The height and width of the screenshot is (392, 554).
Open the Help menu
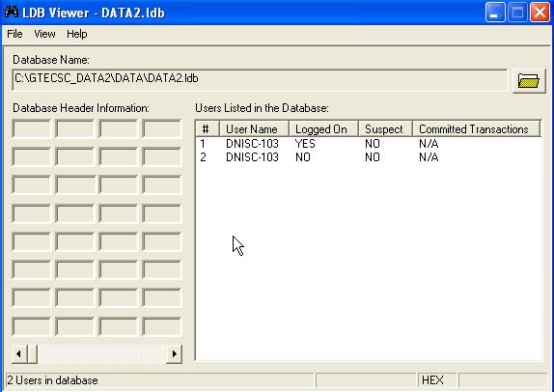click(x=77, y=34)
